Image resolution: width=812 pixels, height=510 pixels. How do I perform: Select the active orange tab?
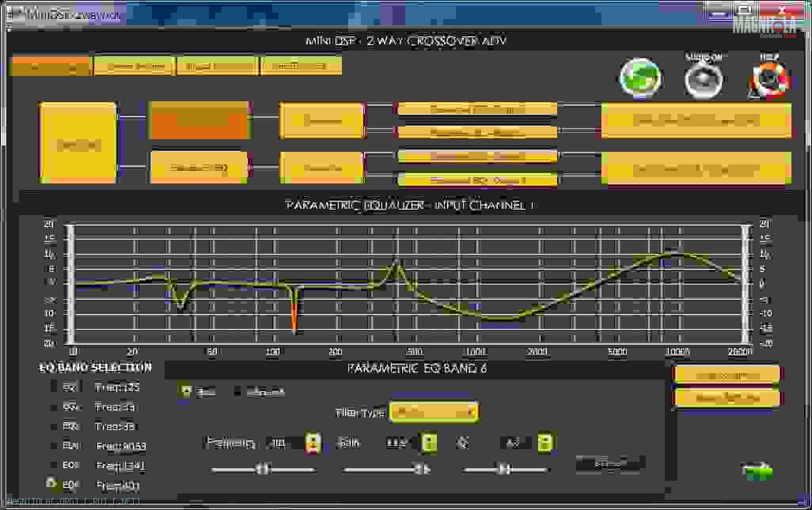(x=51, y=66)
